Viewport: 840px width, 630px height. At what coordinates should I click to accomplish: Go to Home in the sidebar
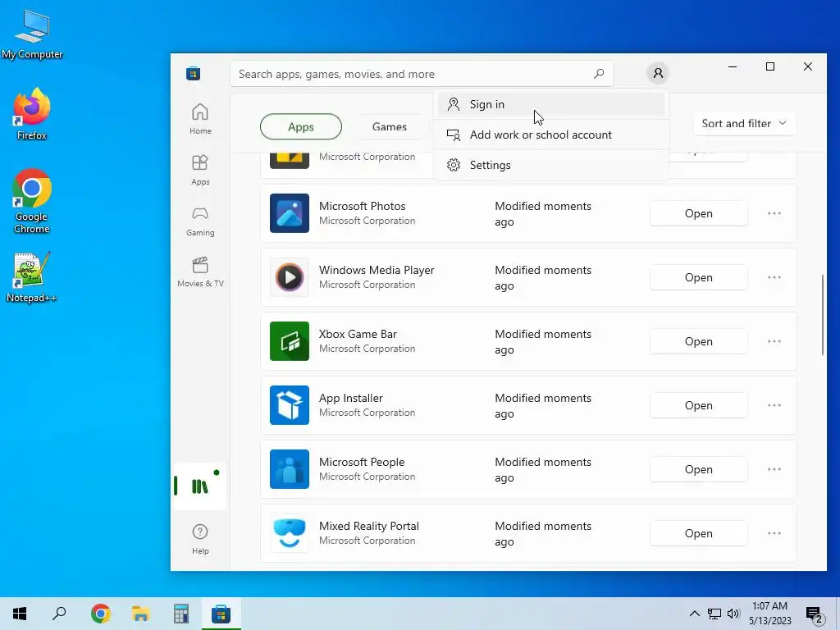(x=200, y=119)
